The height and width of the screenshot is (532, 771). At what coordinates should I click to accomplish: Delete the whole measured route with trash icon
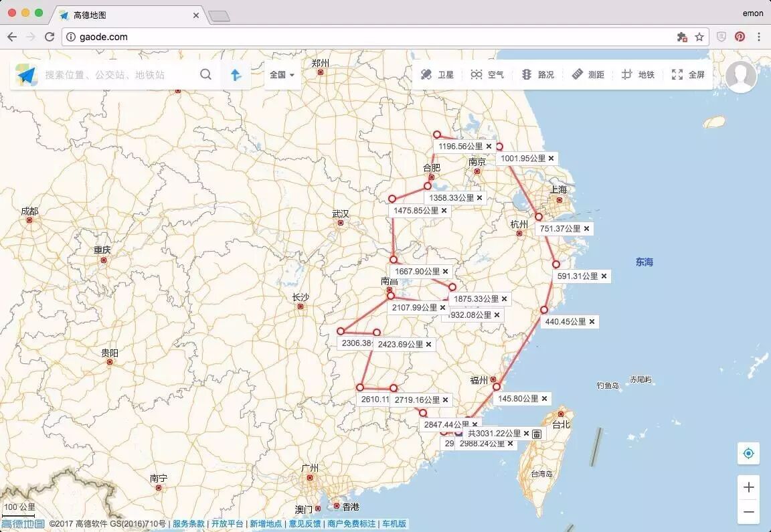[537, 434]
